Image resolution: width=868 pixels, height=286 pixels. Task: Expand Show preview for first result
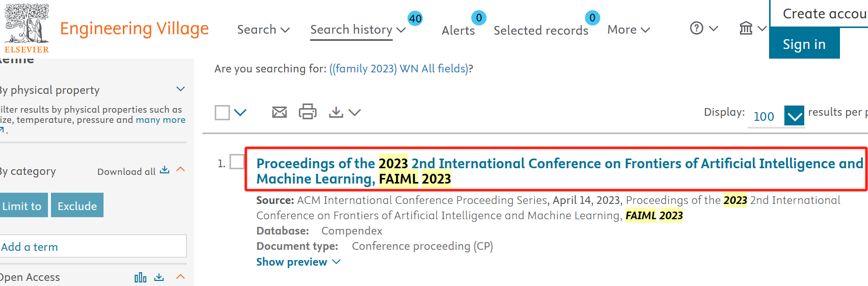[x=298, y=262]
